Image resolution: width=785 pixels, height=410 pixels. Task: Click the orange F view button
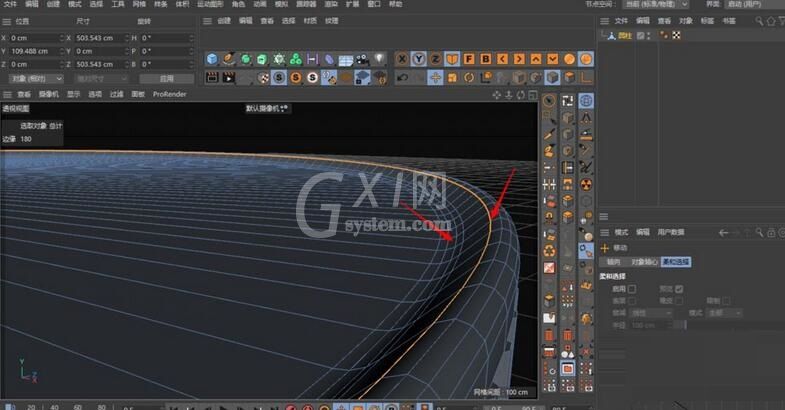pyautogui.click(x=469, y=59)
